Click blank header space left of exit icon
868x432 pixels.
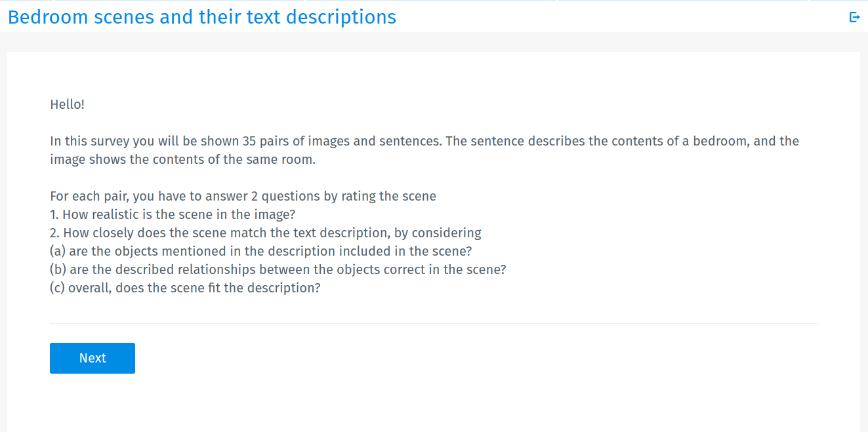[623, 17]
